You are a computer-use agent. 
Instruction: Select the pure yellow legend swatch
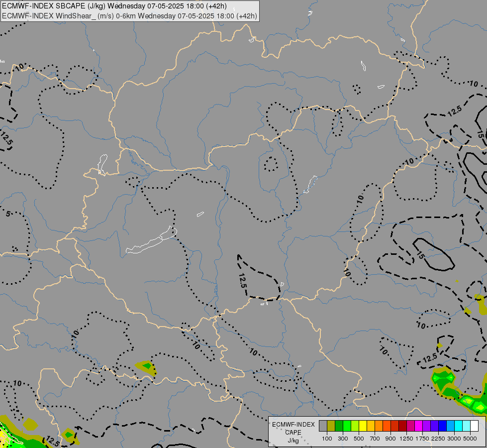[x=363, y=426]
